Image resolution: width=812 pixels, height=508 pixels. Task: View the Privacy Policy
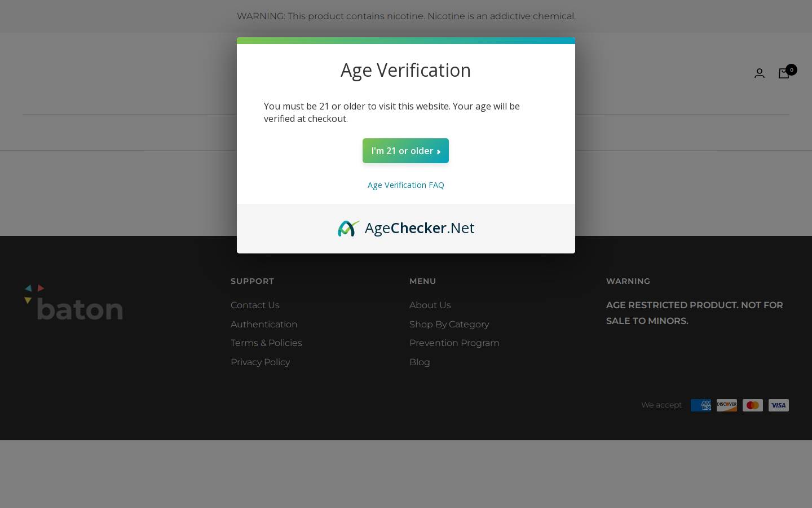(x=260, y=362)
